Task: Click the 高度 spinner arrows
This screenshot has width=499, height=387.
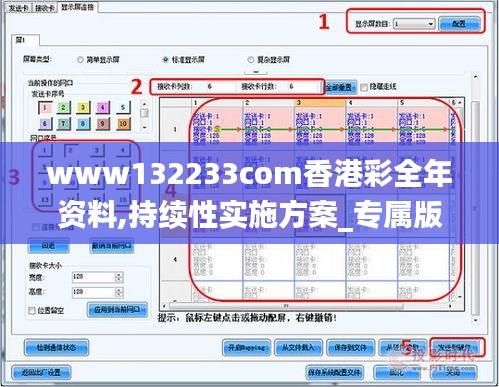Action: click(119, 292)
